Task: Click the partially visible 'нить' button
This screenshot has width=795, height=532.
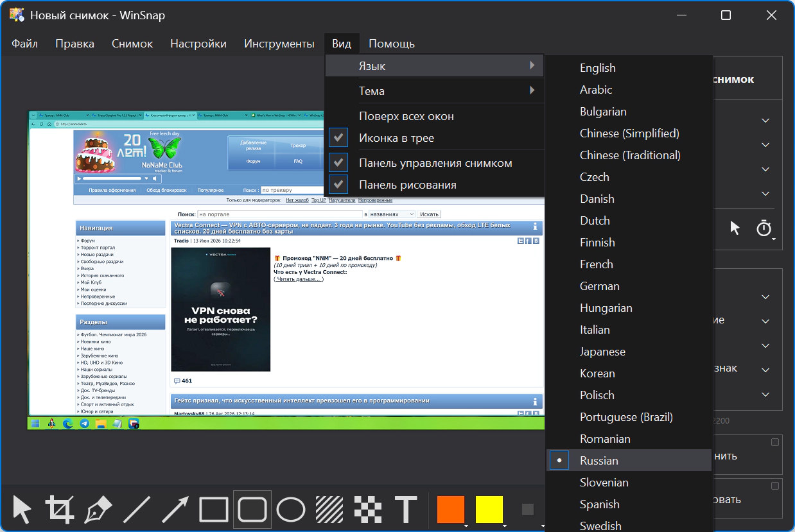Action: [748, 456]
